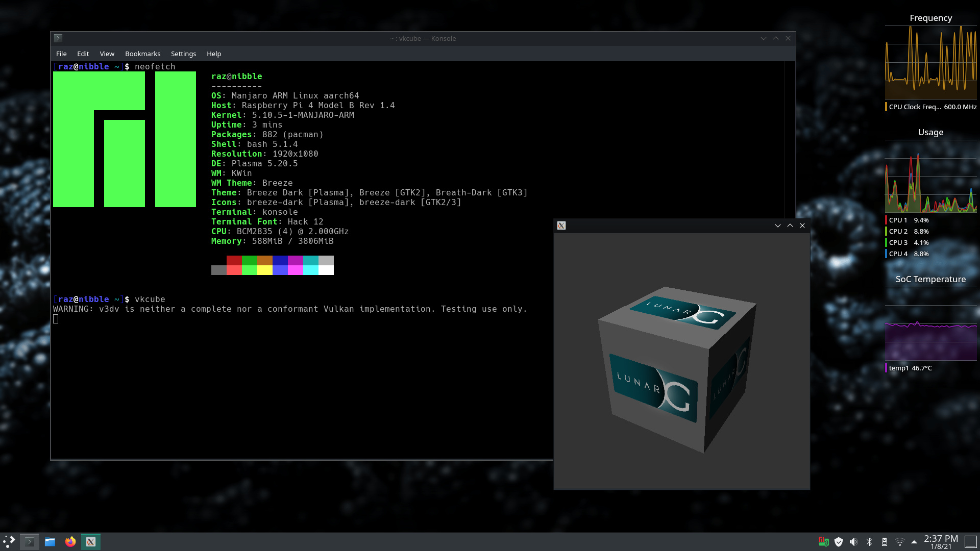Click the 'Host: Raspberry Pi 4 Model B' line
This screenshot has height=551, width=980.
[x=303, y=106]
